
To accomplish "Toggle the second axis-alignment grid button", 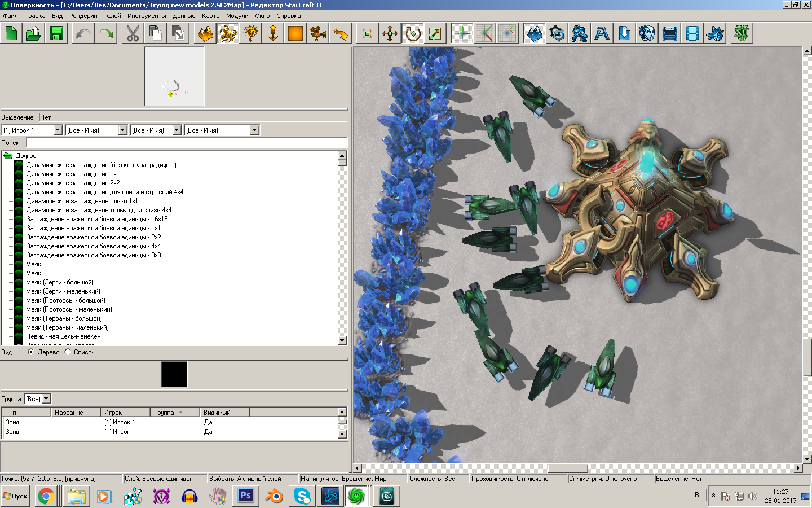I will (x=485, y=33).
